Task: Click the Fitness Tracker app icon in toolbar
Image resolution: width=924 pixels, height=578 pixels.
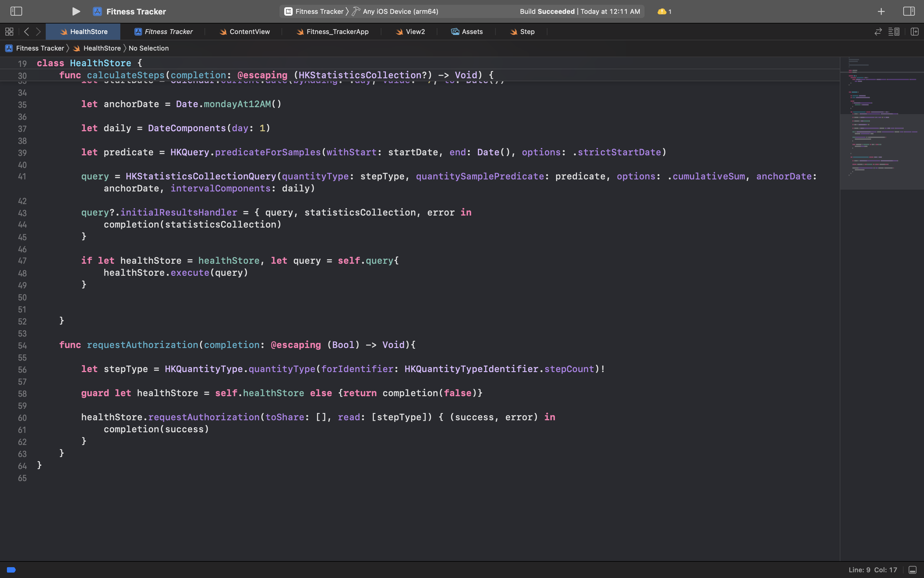Action: click(x=97, y=11)
